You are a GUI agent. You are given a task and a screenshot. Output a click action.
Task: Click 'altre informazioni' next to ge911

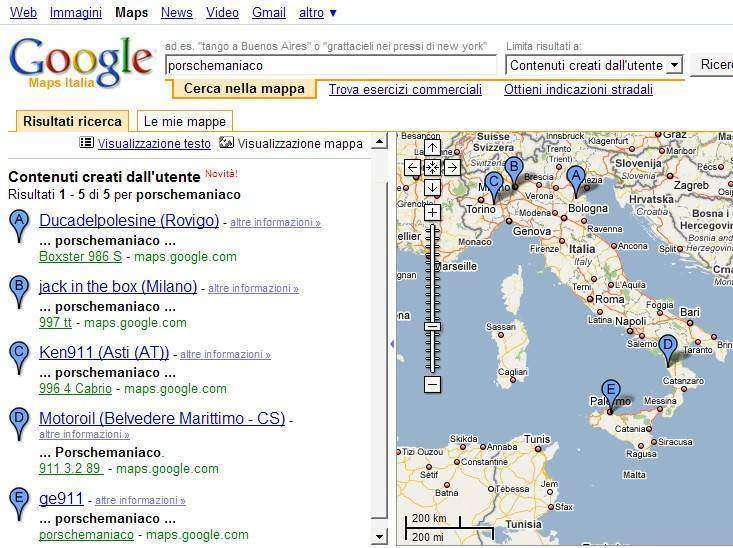(140, 500)
